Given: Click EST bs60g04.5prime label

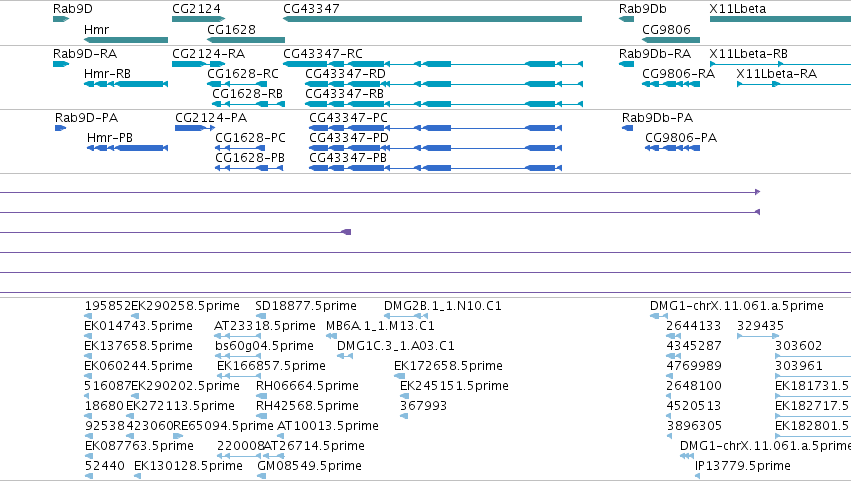Looking at the screenshot, I should [x=264, y=346].
